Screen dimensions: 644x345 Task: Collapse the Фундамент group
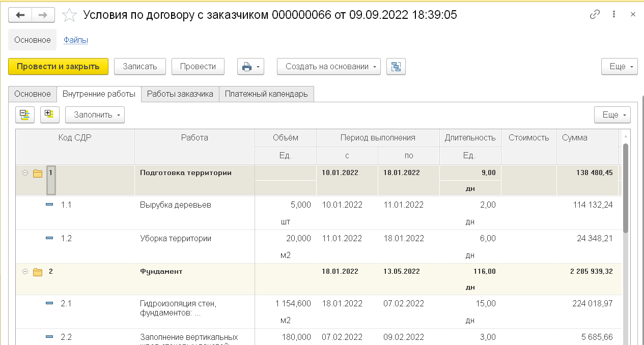[x=25, y=272]
